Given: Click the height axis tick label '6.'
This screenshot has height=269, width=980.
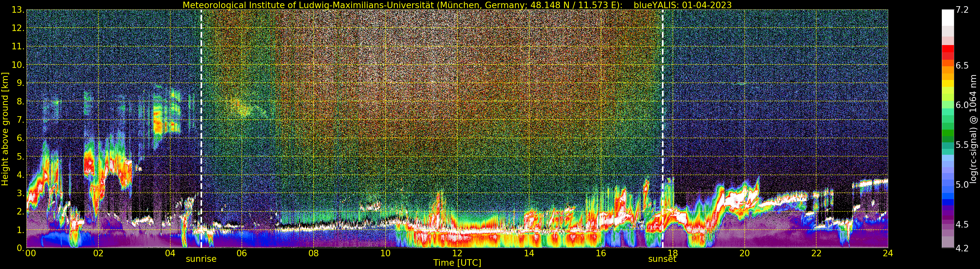Looking at the screenshot, I should pos(21,138).
